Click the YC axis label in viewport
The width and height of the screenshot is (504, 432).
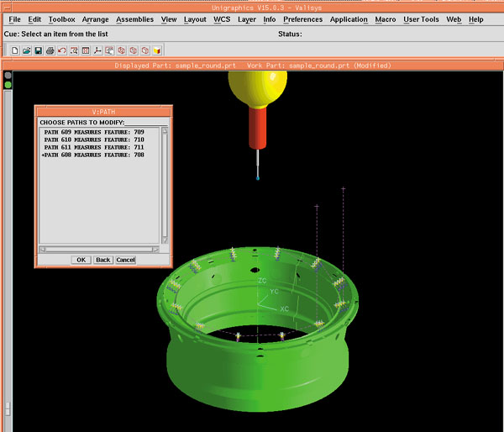(x=274, y=292)
